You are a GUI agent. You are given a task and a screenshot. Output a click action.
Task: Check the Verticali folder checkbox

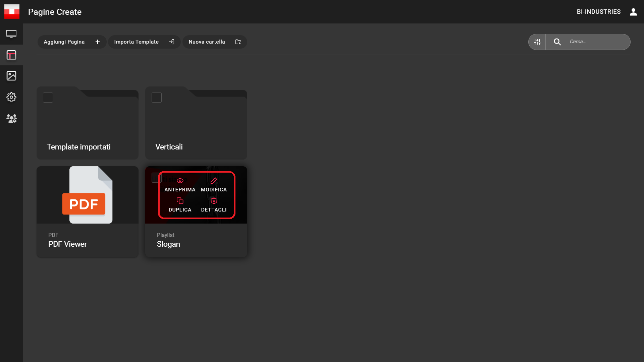click(x=157, y=98)
